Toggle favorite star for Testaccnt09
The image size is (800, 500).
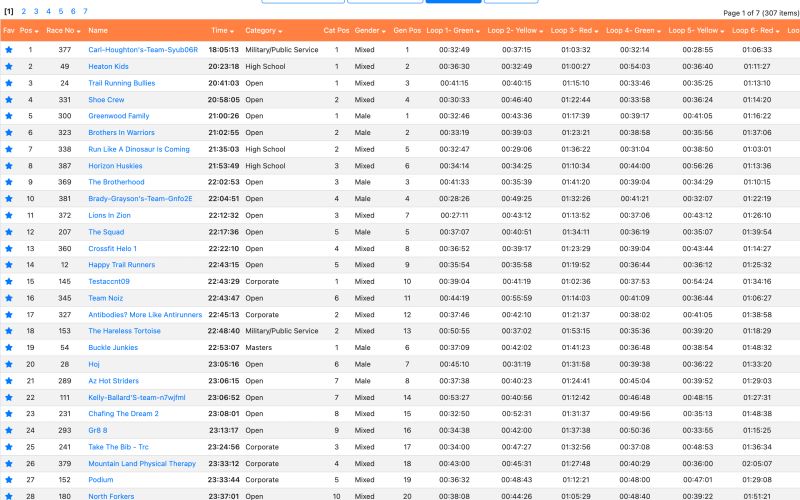click(9, 282)
